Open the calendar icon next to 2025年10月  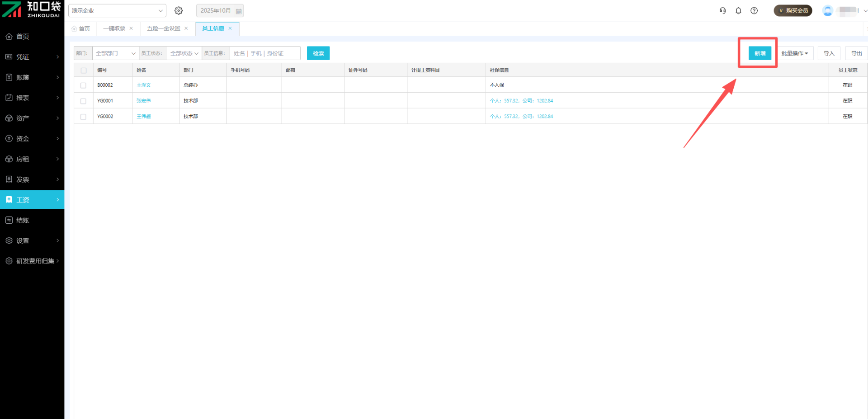[239, 11]
